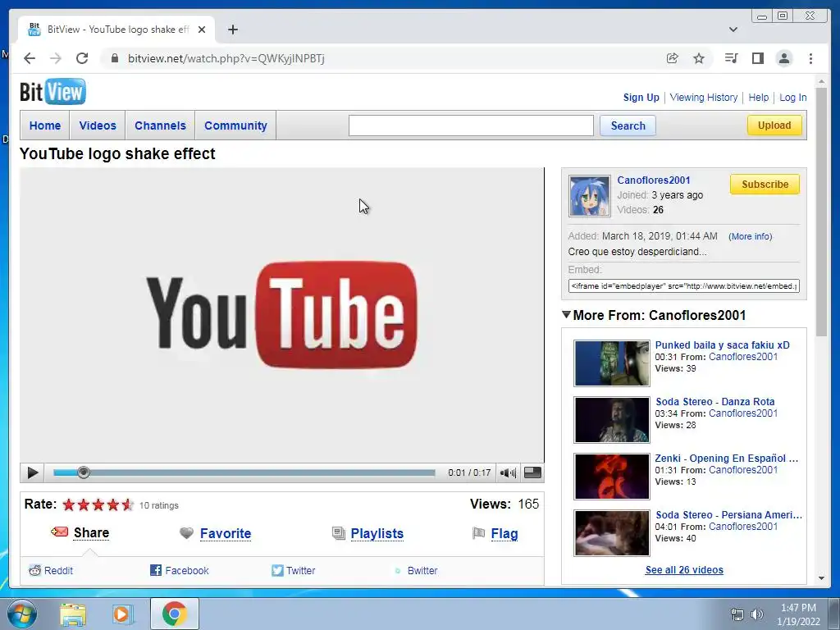The height and width of the screenshot is (630, 840).
Task: Click the Flag icon
Action: (478, 533)
